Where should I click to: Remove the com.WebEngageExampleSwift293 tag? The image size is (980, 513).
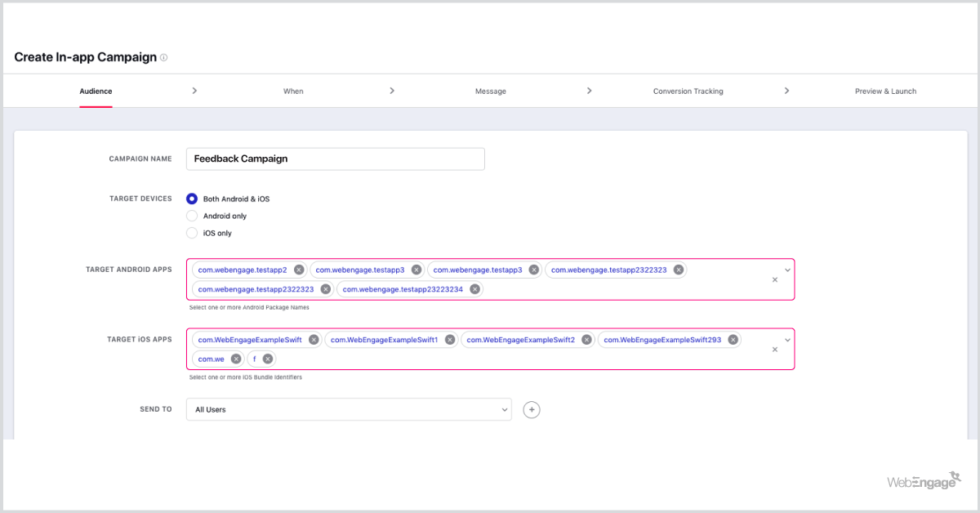(x=733, y=340)
